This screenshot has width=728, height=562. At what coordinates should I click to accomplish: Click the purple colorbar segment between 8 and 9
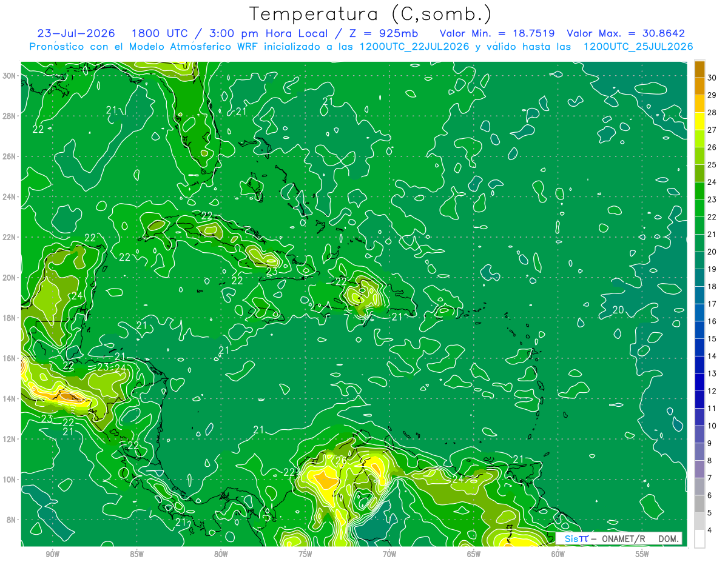point(699,452)
